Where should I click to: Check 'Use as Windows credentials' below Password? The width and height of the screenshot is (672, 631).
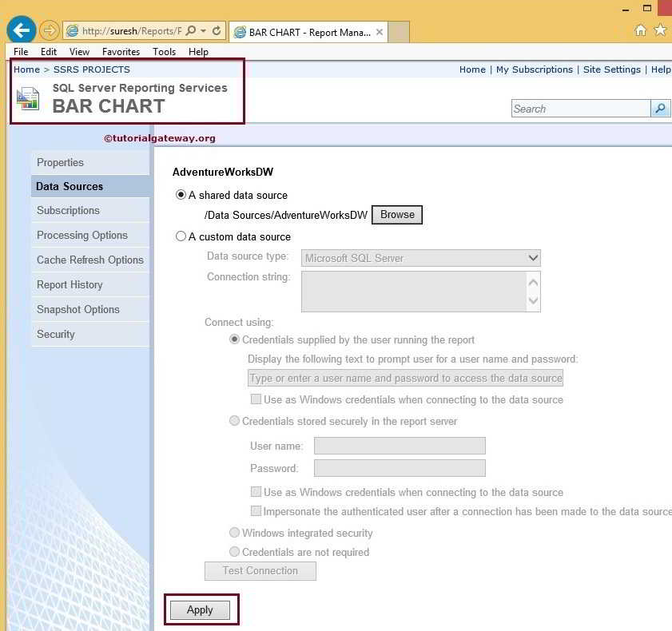[256, 491]
